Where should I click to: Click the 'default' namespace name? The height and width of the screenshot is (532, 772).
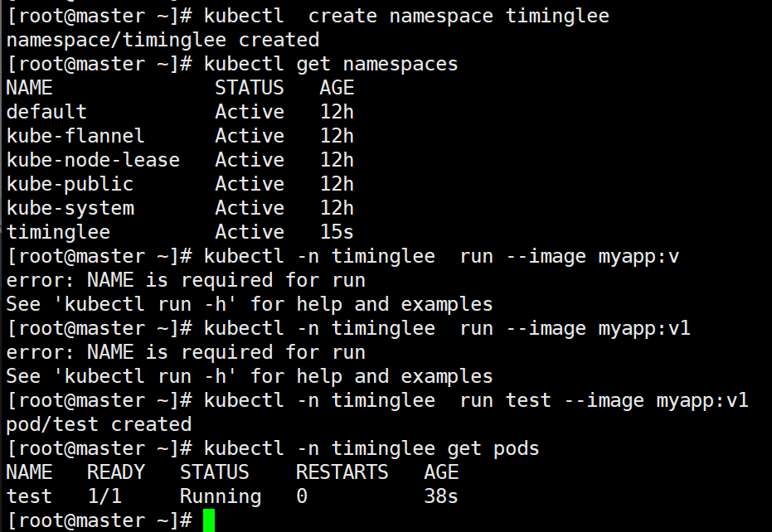click(46, 112)
